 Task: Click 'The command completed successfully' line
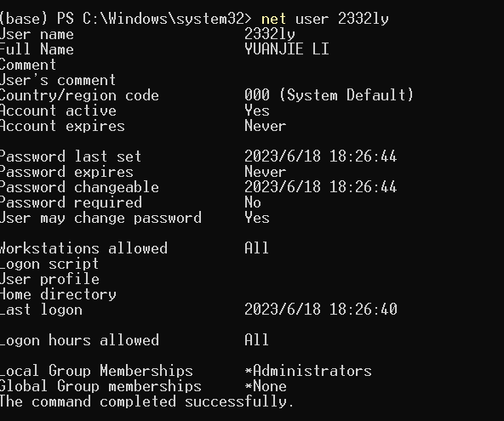(x=146, y=401)
